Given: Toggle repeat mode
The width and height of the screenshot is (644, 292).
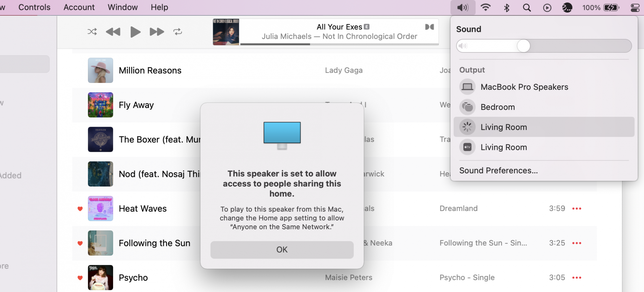Looking at the screenshot, I should 178,32.
